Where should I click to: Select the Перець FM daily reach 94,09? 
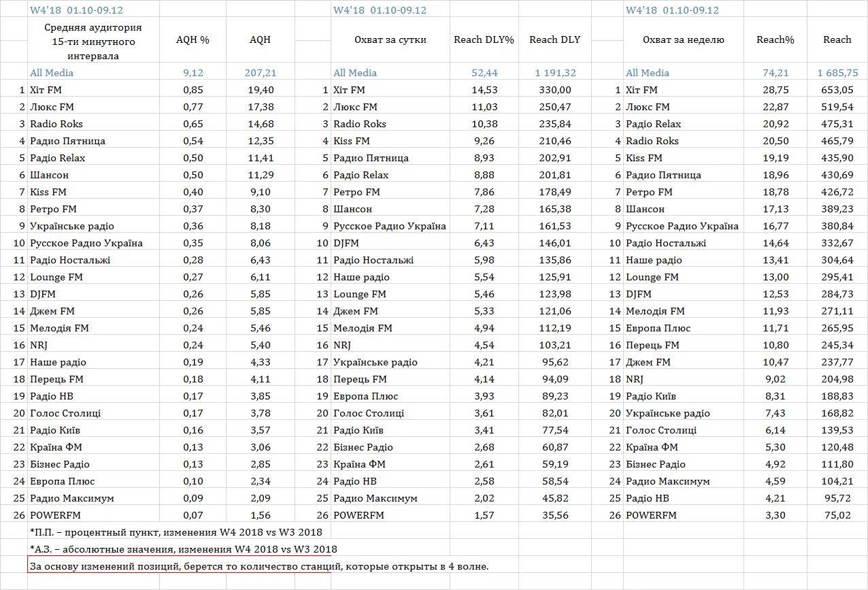click(x=554, y=379)
